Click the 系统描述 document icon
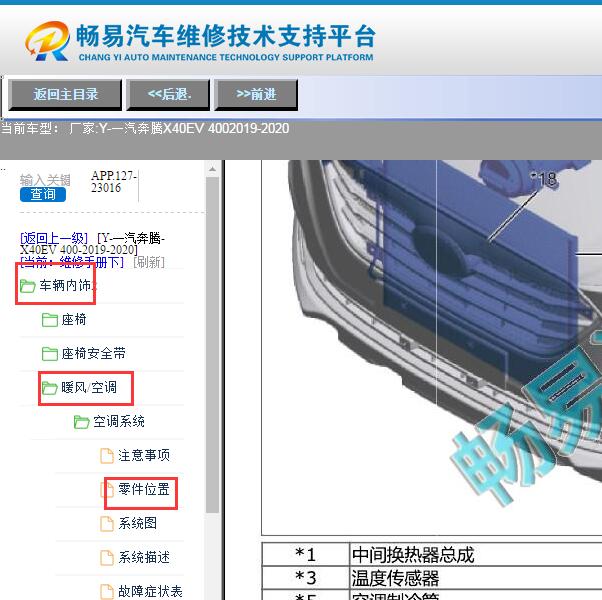 click(x=107, y=557)
